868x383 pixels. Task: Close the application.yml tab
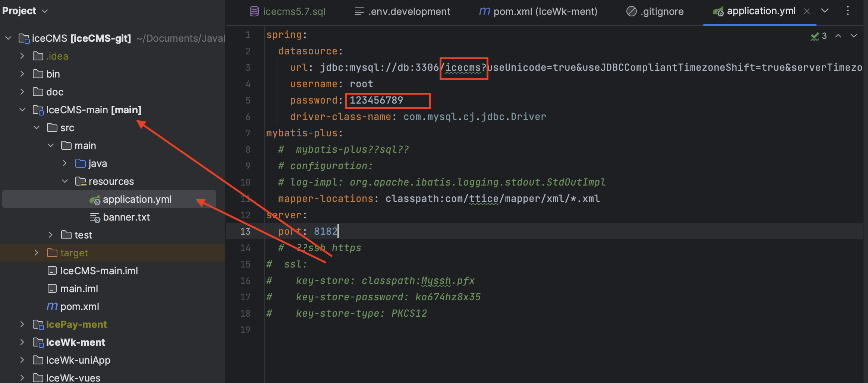(807, 11)
